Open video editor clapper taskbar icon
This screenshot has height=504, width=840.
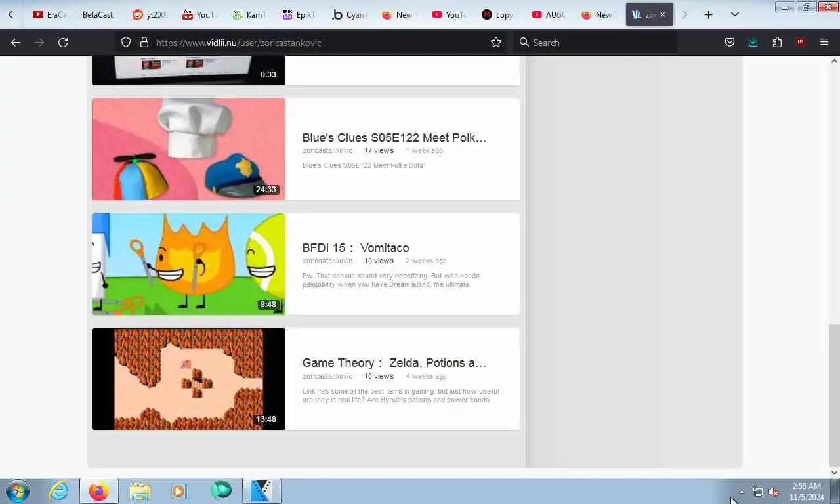[x=262, y=491]
